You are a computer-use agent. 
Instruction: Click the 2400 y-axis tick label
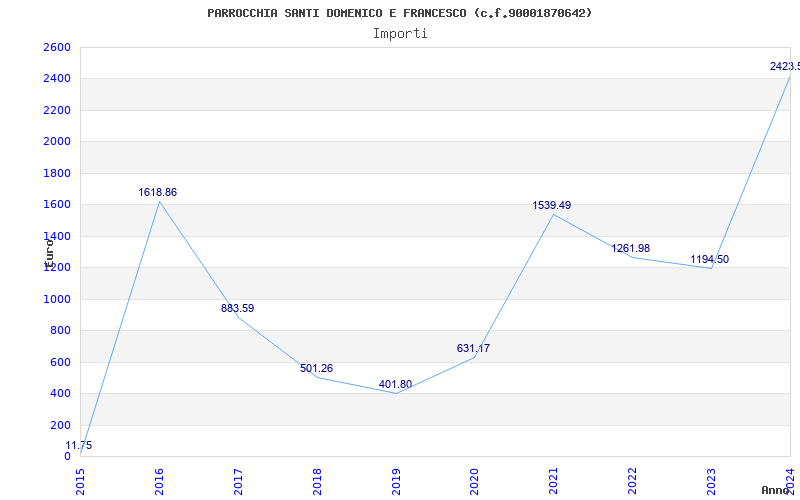(x=57, y=79)
